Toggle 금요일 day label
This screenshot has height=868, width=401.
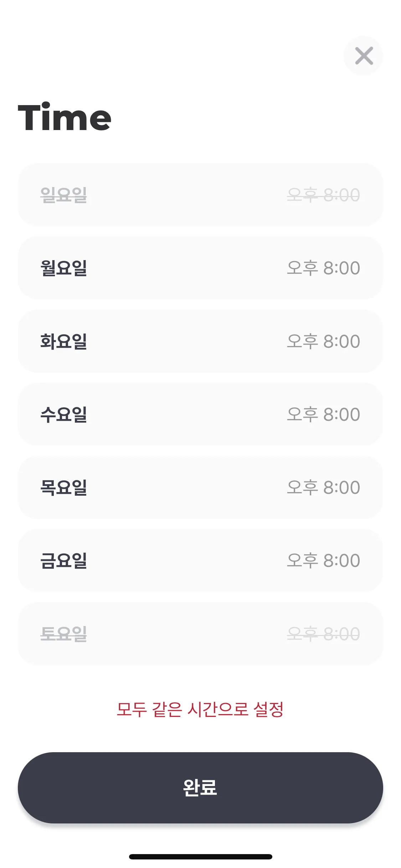[63, 560]
